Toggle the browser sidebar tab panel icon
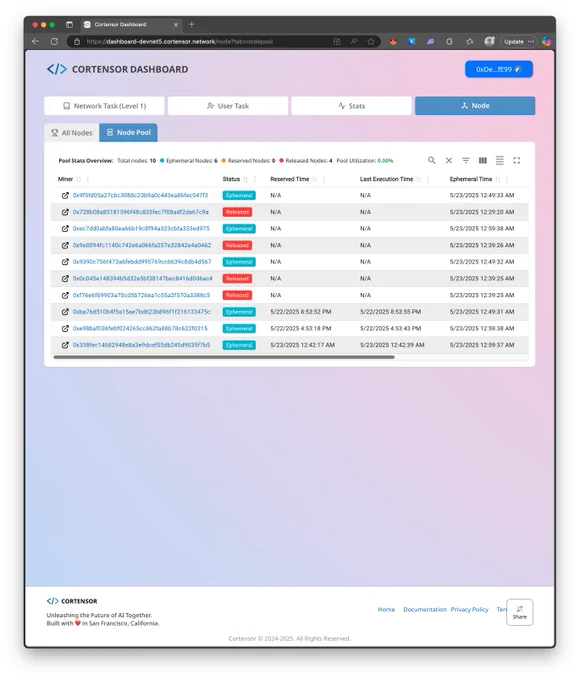Screen dimensions: 580x680 [x=69, y=25]
